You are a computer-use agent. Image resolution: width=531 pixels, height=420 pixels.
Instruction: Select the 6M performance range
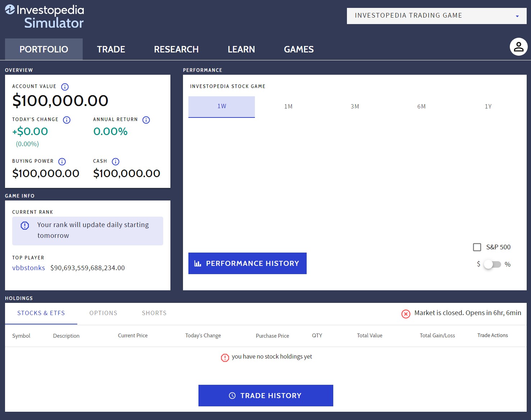click(x=421, y=107)
